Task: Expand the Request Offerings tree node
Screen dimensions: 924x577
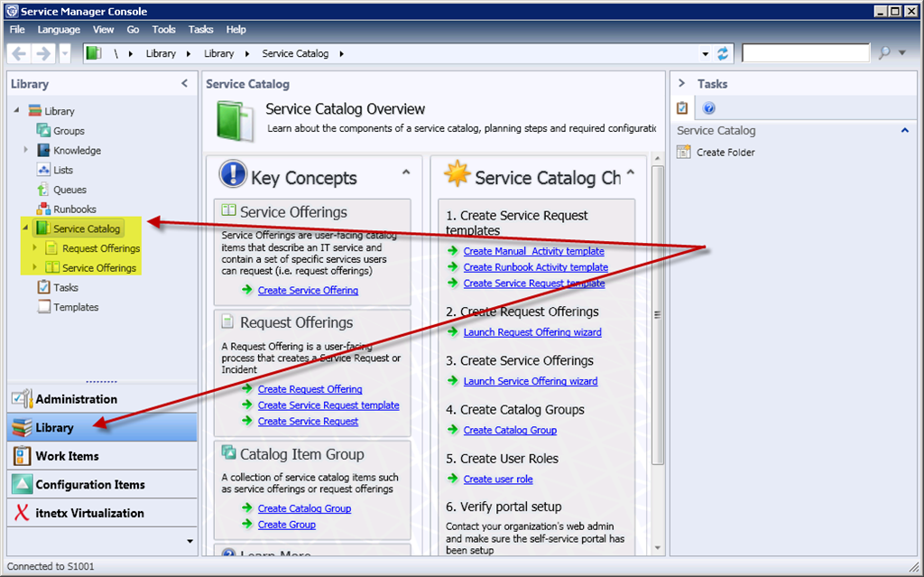Action: (35, 248)
